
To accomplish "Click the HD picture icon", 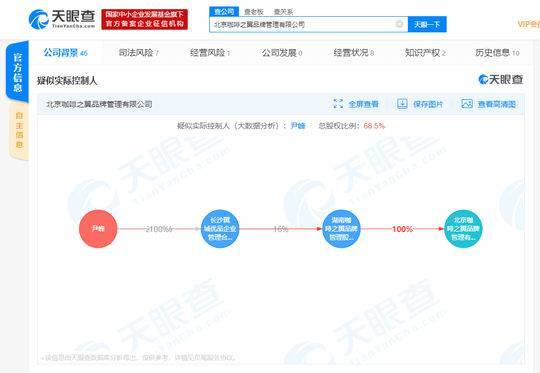I will point(467,104).
